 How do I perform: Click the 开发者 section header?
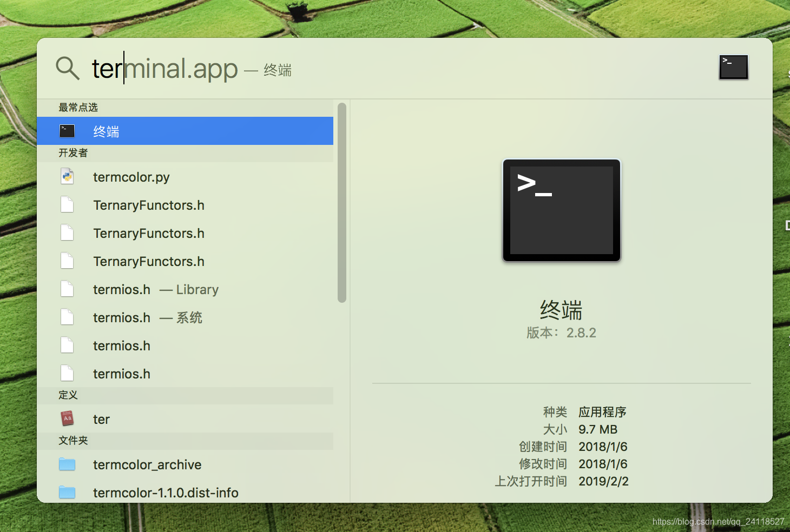tap(73, 153)
